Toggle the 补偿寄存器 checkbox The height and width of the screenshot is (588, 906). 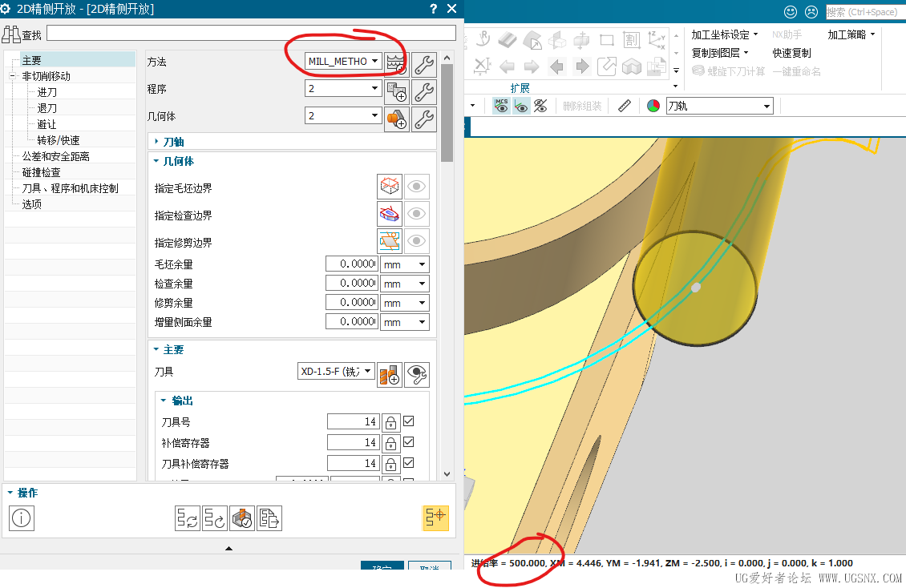pyautogui.click(x=409, y=442)
